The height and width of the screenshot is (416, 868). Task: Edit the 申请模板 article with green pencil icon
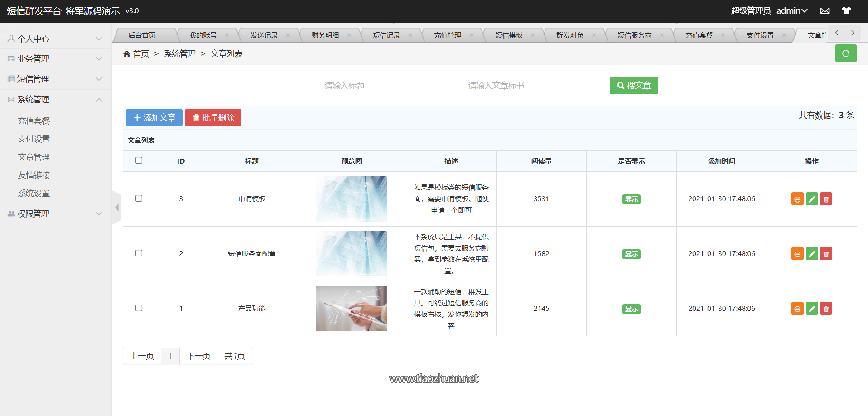[x=811, y=198]
